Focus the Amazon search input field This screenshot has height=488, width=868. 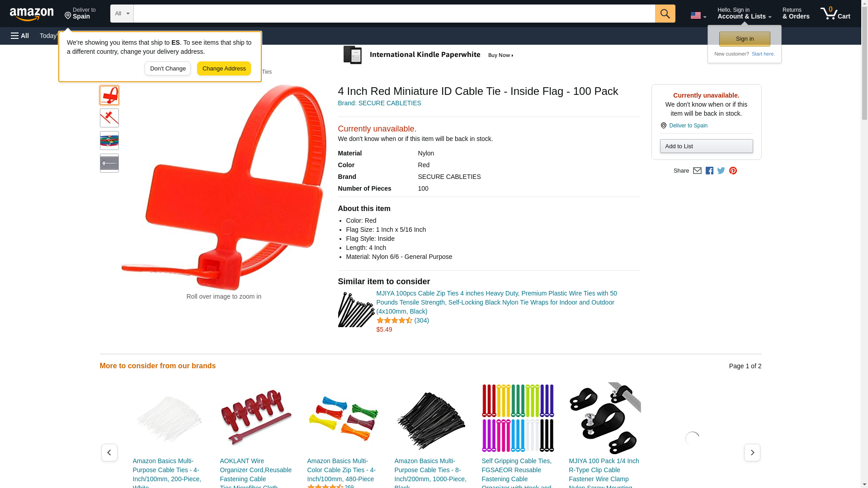pos(394,14)
